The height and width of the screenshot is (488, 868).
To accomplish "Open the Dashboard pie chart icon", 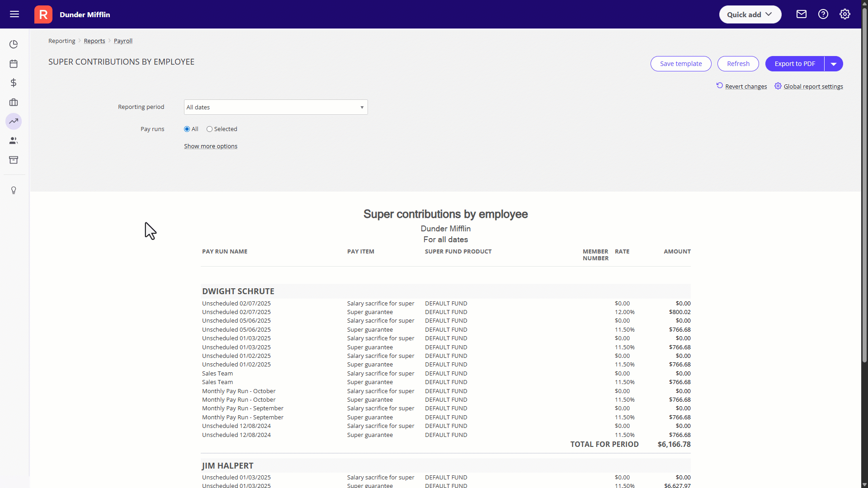I will click(x=14, y=44).
